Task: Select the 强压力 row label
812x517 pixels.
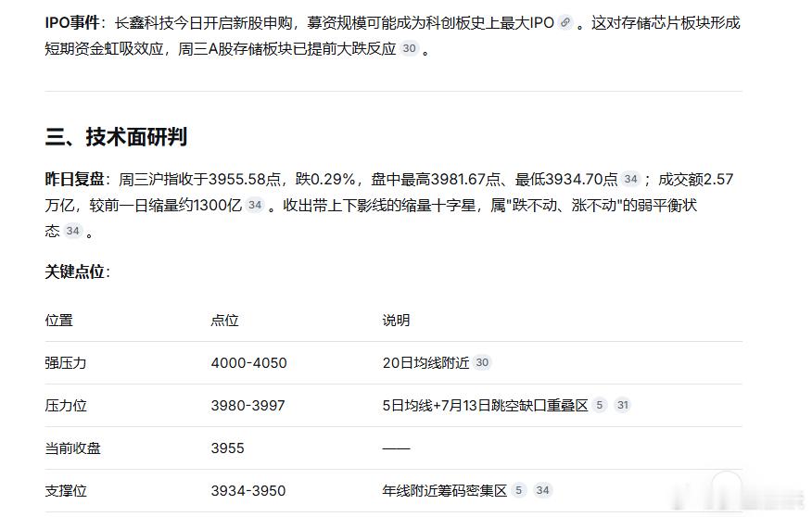Action: click(x=66, y=363)
